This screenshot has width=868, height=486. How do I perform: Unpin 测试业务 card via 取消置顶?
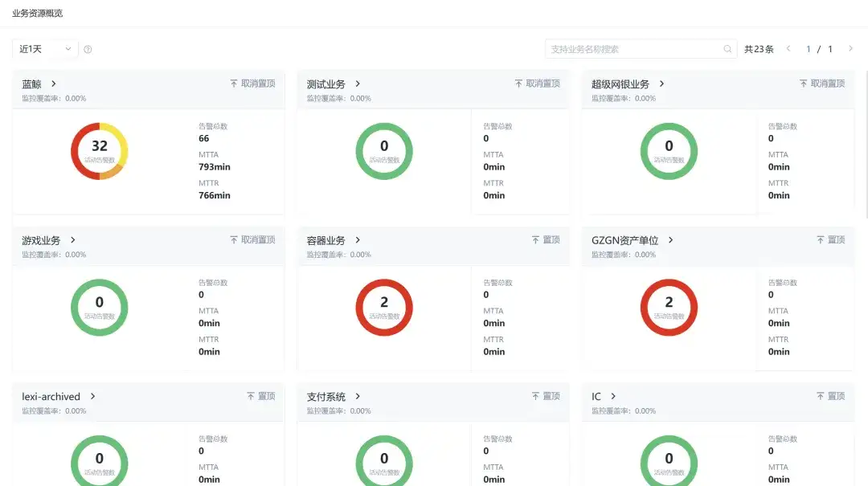click(x=537, y=84)
